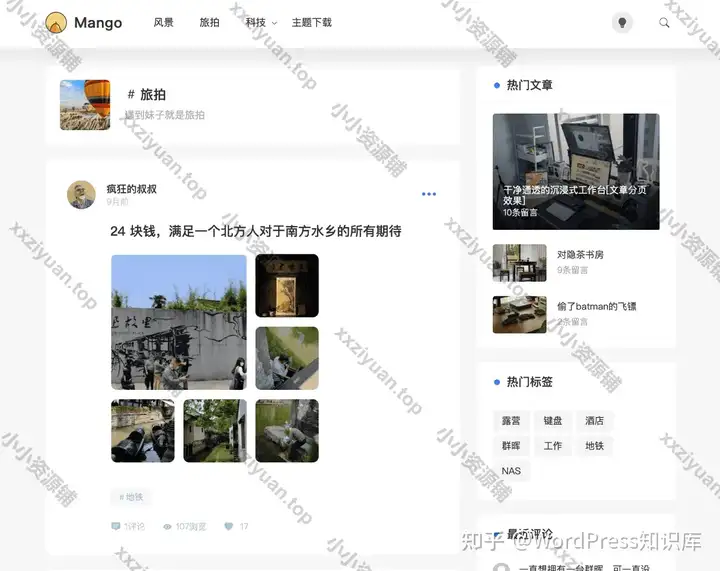Select the 地铁 sidebar tag
The image size is (720, 571).
(x=594, y=446)
